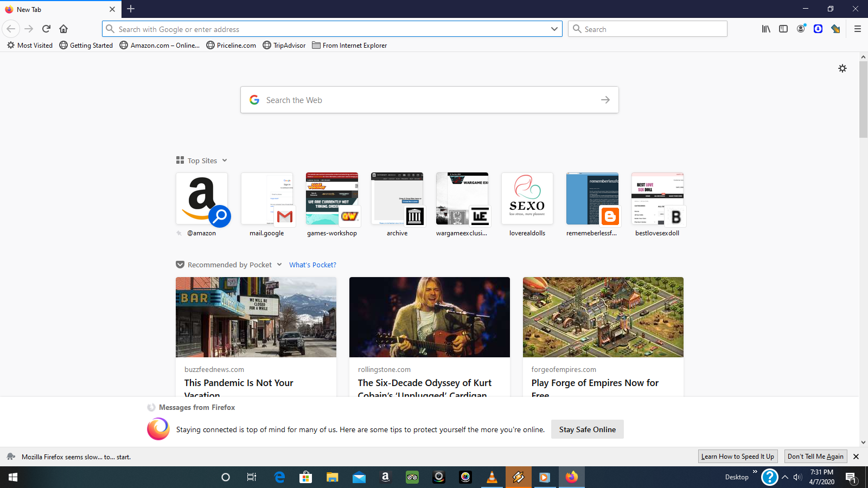
Task: Open volume control in system tray
Action: (x=797, y=477)
